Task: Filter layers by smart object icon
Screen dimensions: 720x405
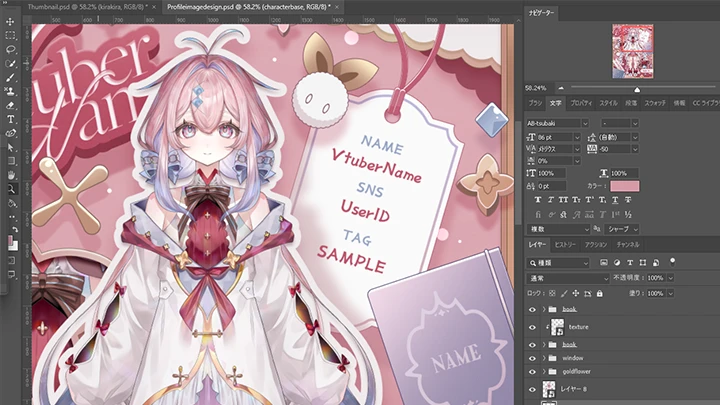Action: [x=656, y=263]
